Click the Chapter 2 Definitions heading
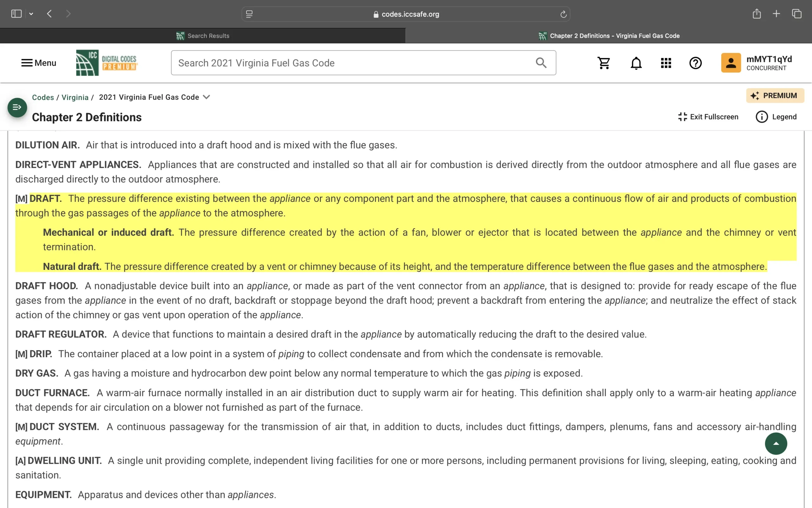Viewport: 812px width, 508px height. click(87, 117)
